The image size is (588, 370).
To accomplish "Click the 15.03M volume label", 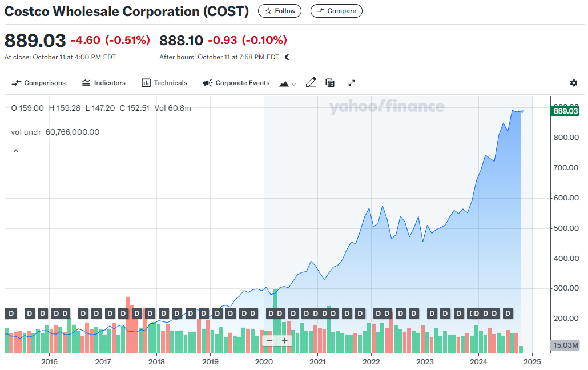I will click(565, 345).
